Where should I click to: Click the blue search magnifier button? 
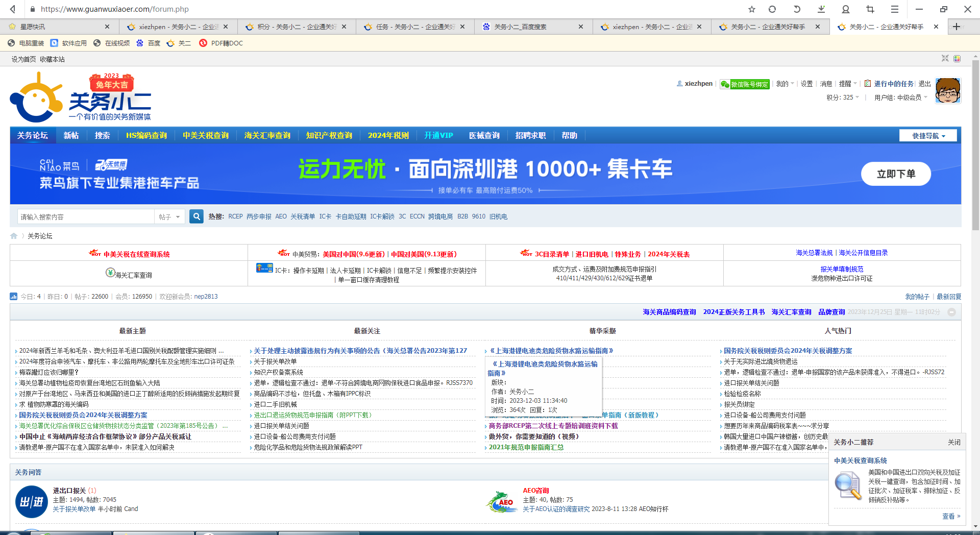[197, 216]
